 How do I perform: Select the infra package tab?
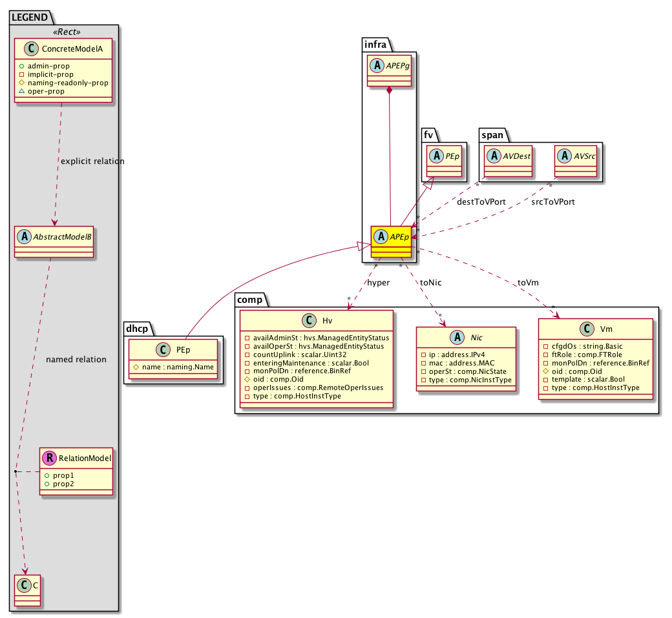coord(375,45)
